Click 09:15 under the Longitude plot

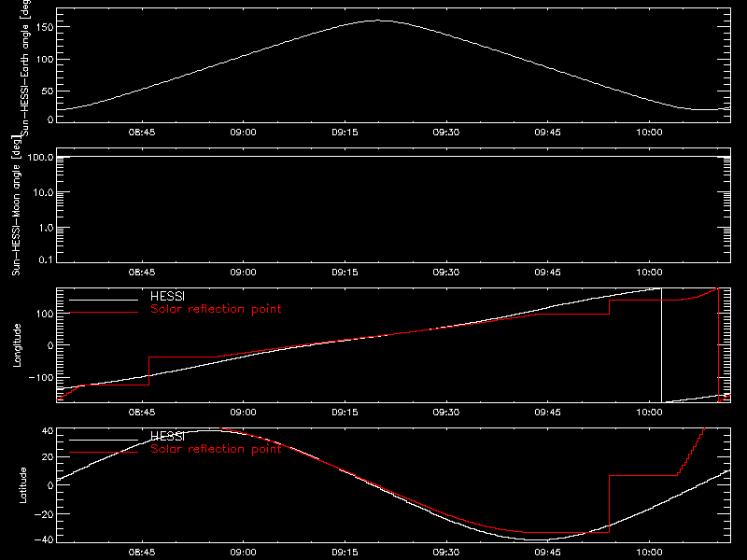(x=345, y=413)
